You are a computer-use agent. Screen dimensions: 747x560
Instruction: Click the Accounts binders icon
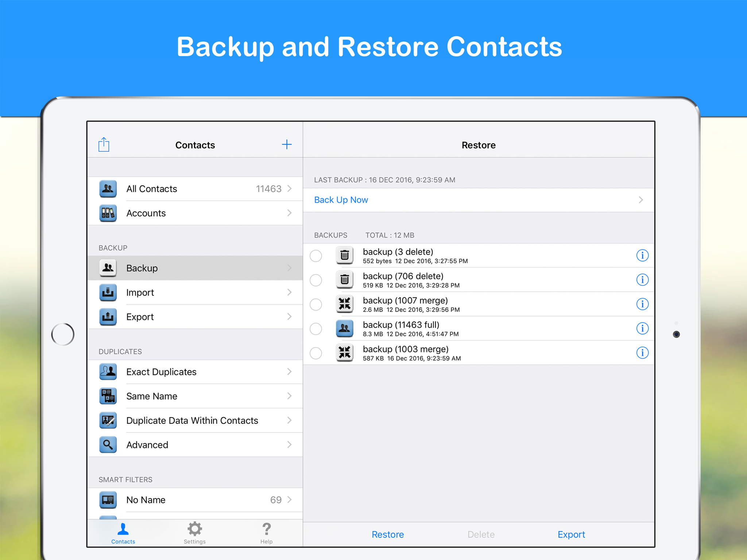[108, 213]
